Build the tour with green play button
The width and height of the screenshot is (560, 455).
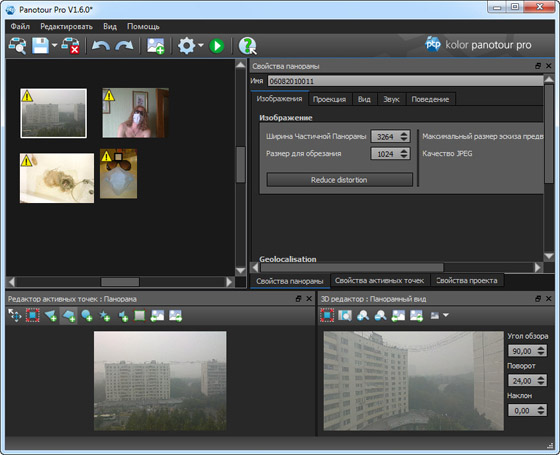click(216, 46)
